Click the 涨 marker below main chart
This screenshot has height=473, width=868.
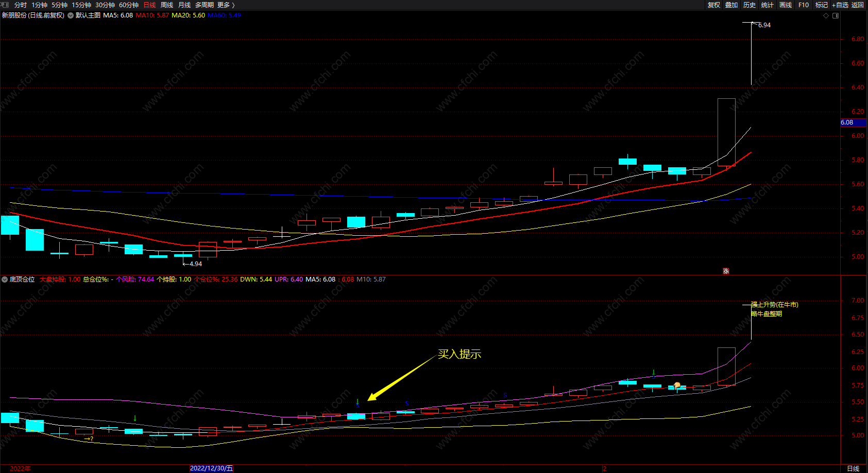tap(726, 271)
